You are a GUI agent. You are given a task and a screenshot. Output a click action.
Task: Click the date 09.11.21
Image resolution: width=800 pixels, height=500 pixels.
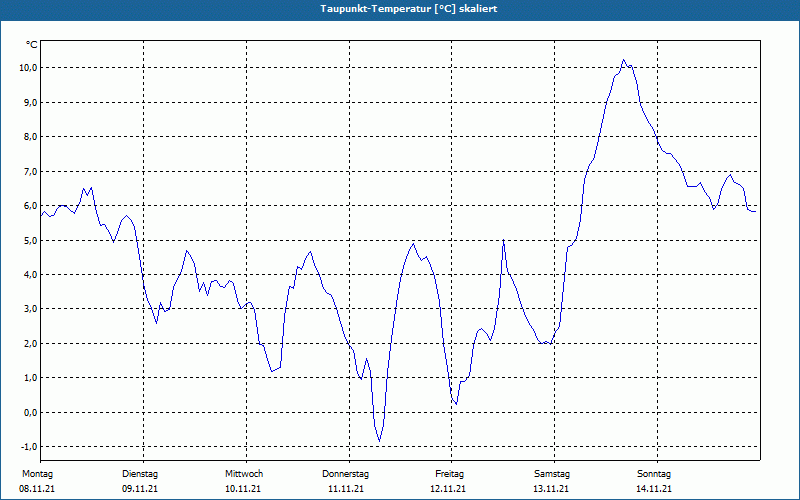coord(140,489)
